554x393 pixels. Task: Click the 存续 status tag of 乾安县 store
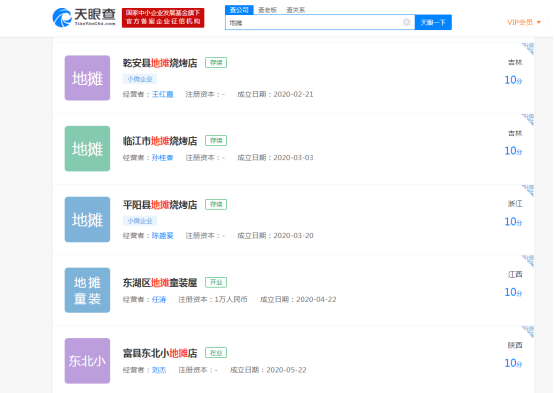216,63
